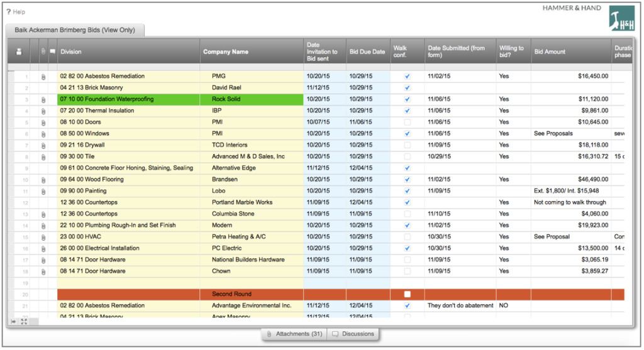Image resolution: width=644 pixels, height=350 pixels.
Task: Open attachment icon for Foundation Waterproofing row
Action: click(43, 99)
